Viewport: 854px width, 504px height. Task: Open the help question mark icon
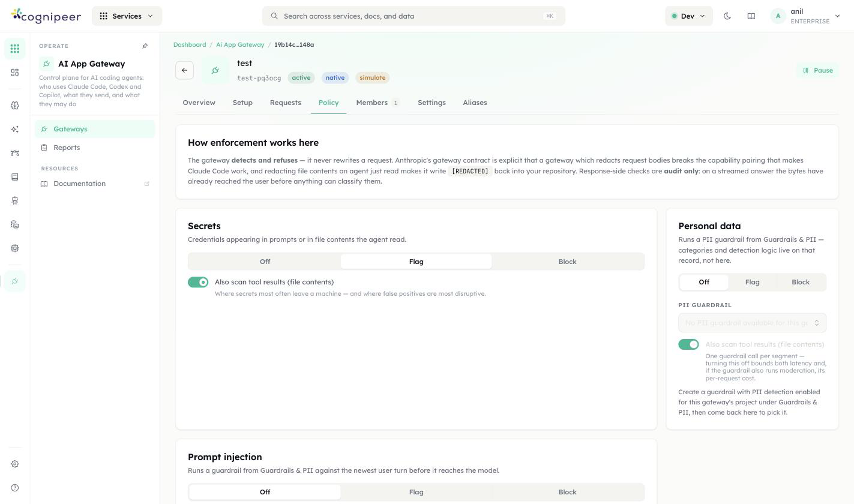[15, 488]
